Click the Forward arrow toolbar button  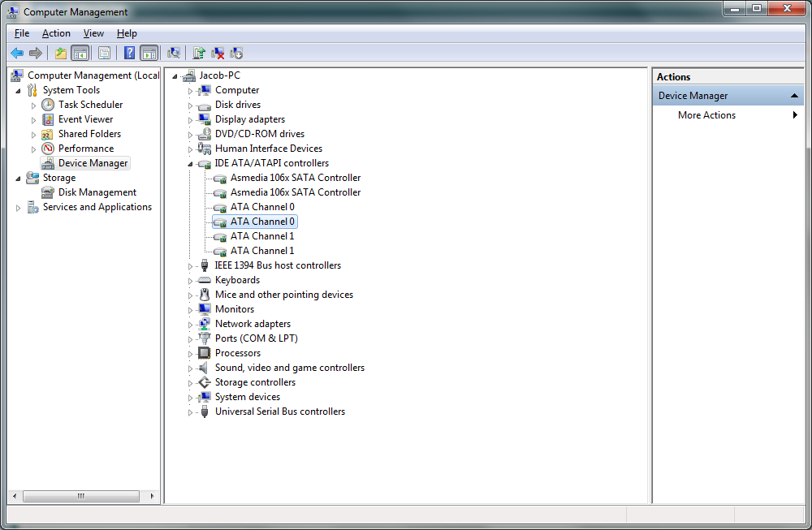pos(35,53)
